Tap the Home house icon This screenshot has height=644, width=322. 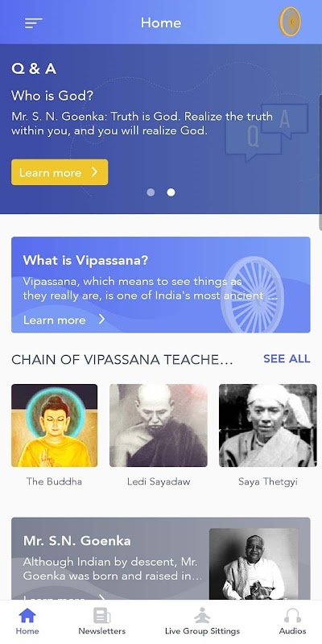coord(27,615)
